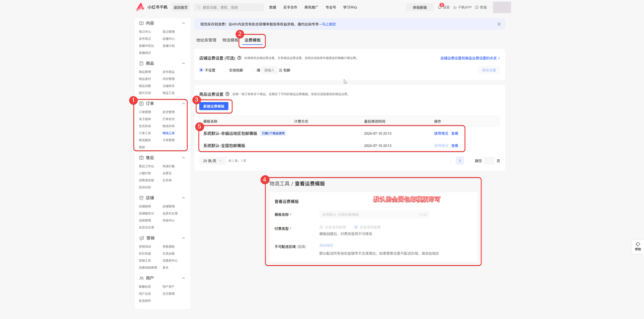This screenshot has height=319, width=644.
Task: Select the 全场包邮 radio option
Action: pos(225,70)
